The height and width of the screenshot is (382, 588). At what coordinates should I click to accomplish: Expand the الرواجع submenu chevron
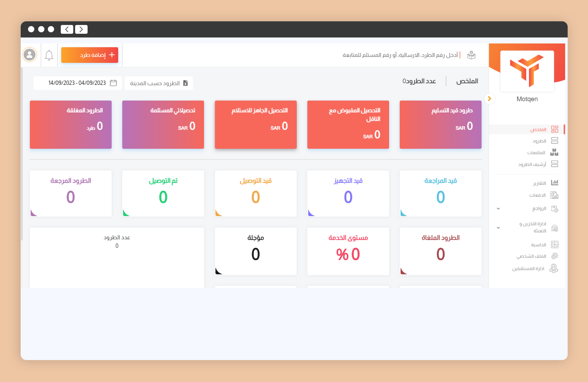pos(498,209)
